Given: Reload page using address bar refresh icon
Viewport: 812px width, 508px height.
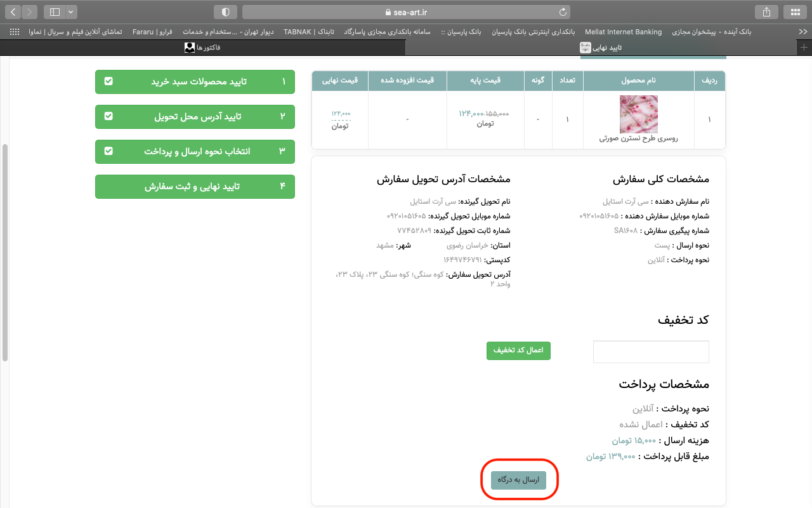Looking at the screenshot, I should click(x=563, y=12).
